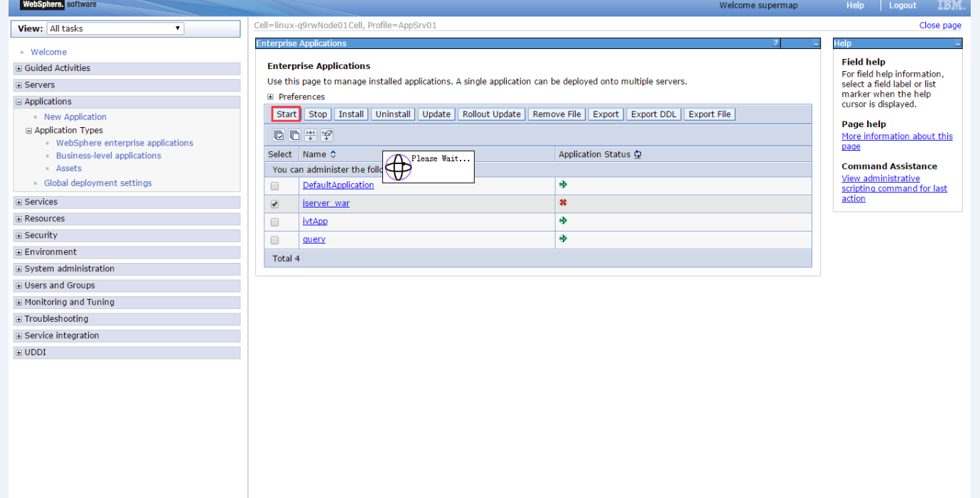Open Assets under Application Types
Image resolution: width=980 pixels, height=498 pixels.
(69, 168)
